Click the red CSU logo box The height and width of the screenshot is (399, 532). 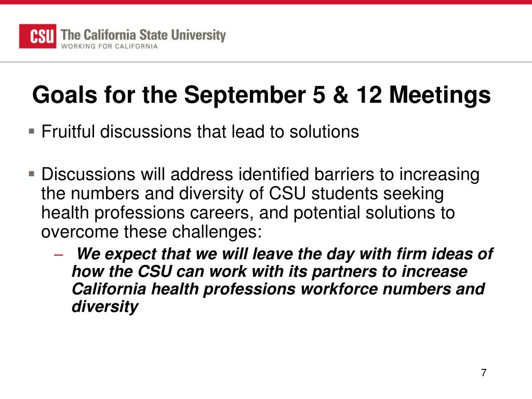coord(37,36)
